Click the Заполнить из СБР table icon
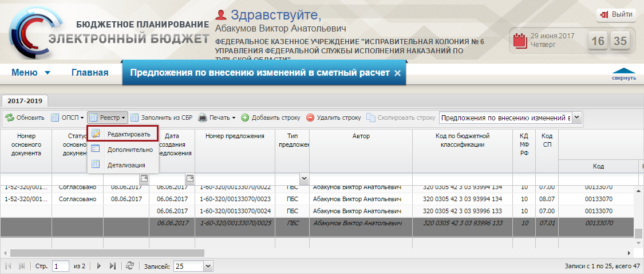This screenshot has width=644, height=274. click(135, 118)
